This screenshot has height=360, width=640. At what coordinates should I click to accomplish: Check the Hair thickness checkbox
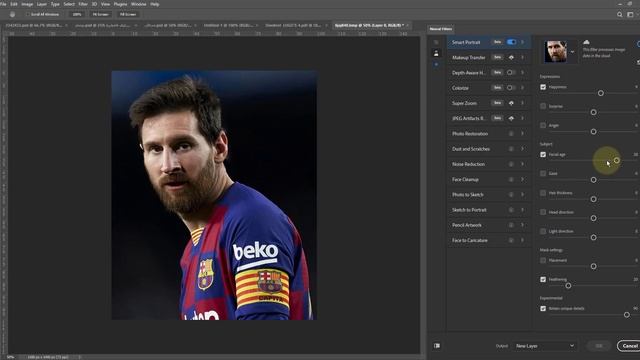[x=543, y=193]
